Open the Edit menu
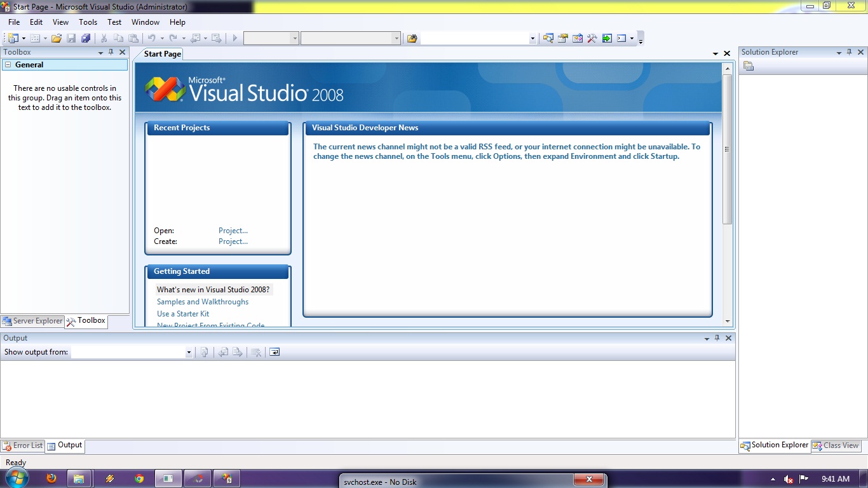Image resolution: width=868 pixels, height=488 pixels. tap(36, 22)
